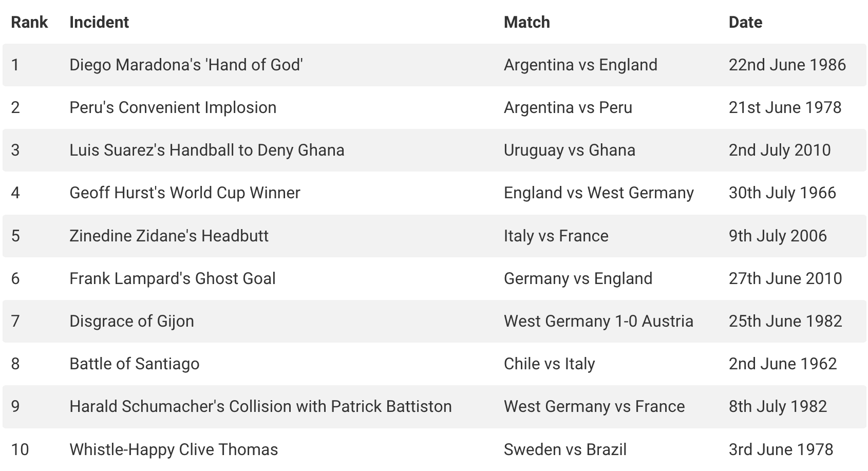Select the England vs West Germany match
Viewport: 868px width, 471px height.
pos(598,193)
